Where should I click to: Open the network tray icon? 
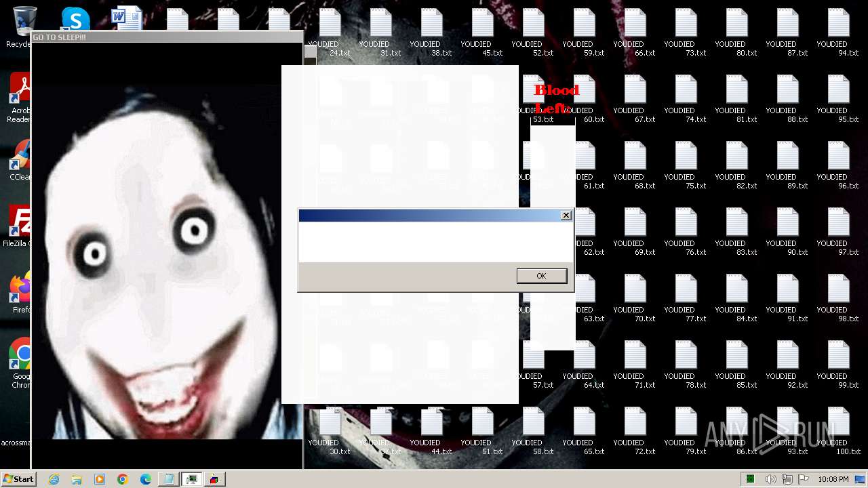pyautogui.click(x=787, y=479)
